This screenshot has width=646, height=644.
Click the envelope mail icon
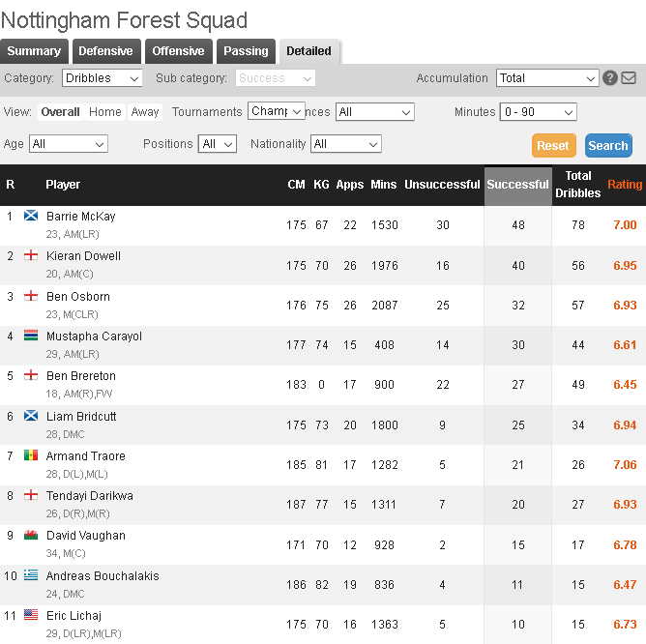point(629,78)
